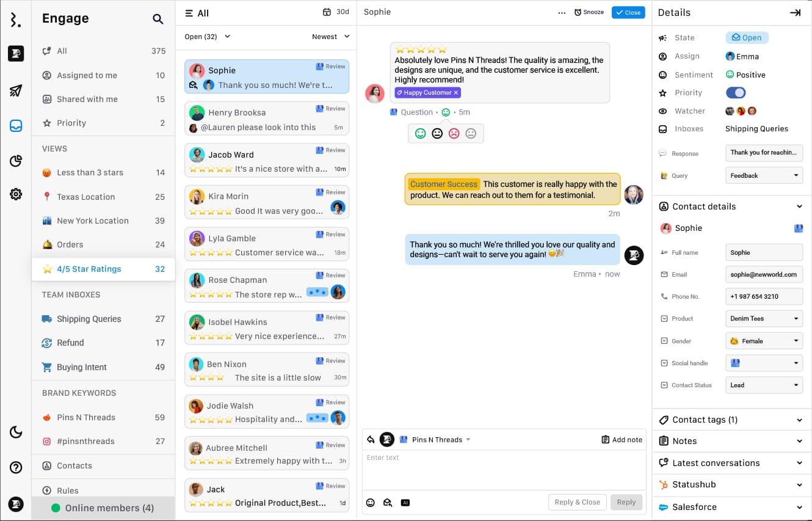Select the sad face sentiment option

tap(454, 133)
